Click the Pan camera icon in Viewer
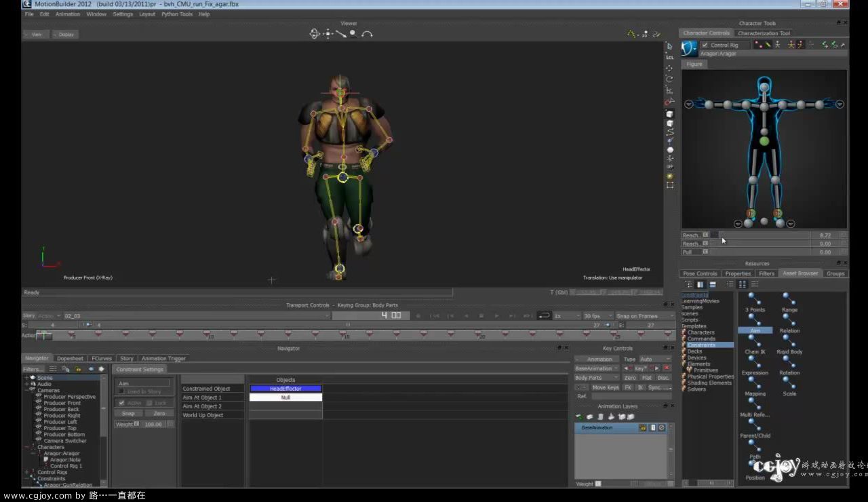 point(328,33)
